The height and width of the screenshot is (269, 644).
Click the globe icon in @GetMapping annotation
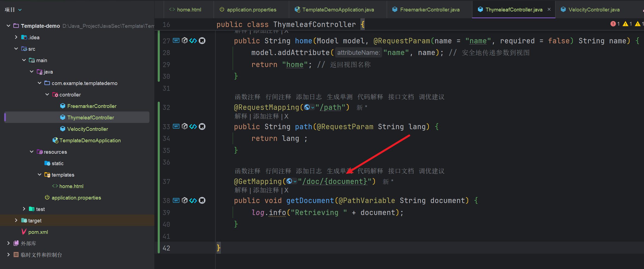click(289, 181)
